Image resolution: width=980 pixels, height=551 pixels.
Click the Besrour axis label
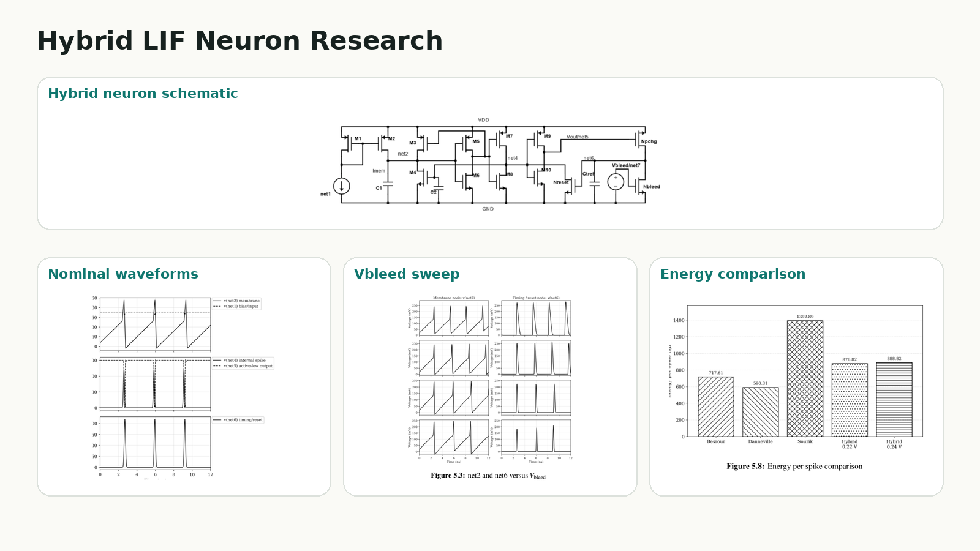715,441
